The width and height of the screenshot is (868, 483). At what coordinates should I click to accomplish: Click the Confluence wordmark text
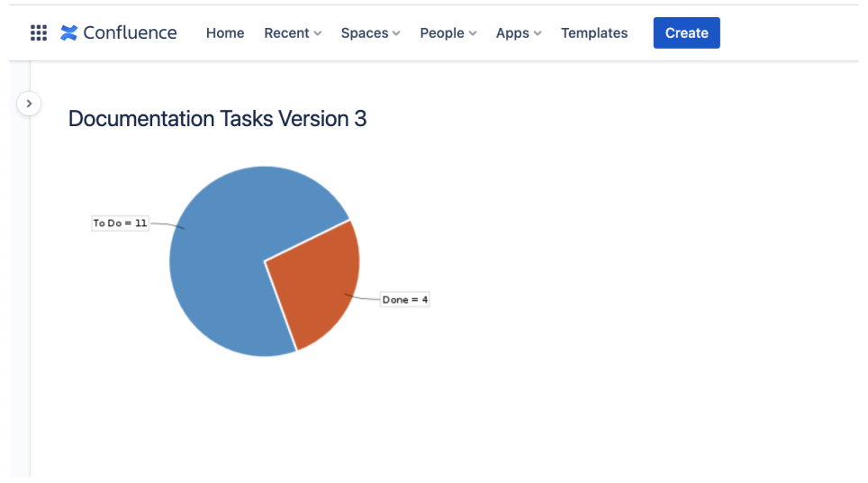click(130, 32)
